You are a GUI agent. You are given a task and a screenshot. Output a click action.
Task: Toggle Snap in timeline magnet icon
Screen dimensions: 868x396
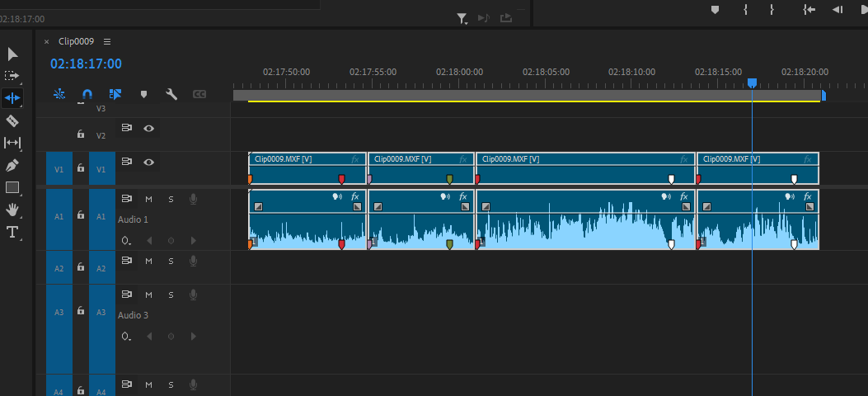pyautogui.click(x=87, y=94)
